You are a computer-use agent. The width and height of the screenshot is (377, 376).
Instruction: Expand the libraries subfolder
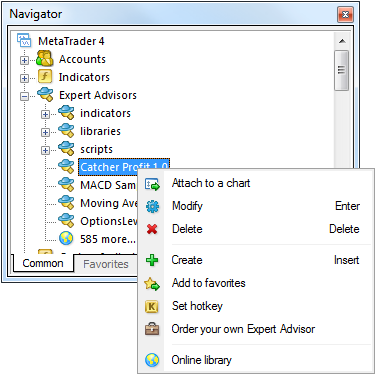(x=45, y=132)
